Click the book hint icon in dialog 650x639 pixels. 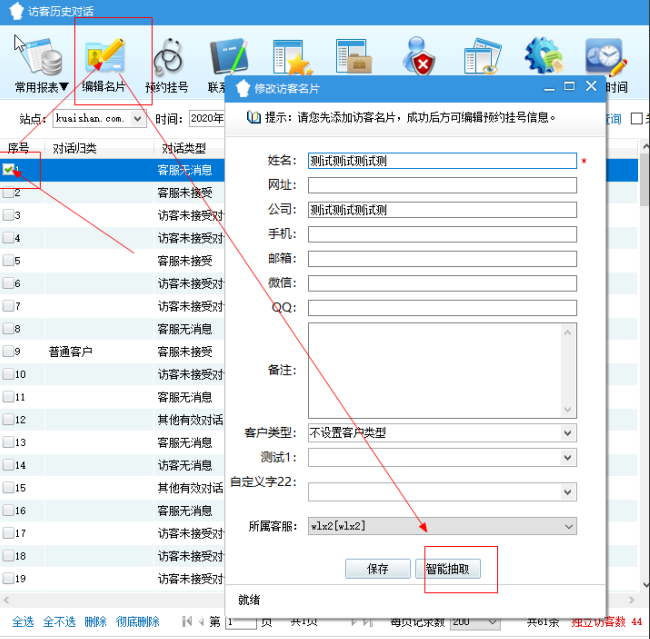[254, 117]
